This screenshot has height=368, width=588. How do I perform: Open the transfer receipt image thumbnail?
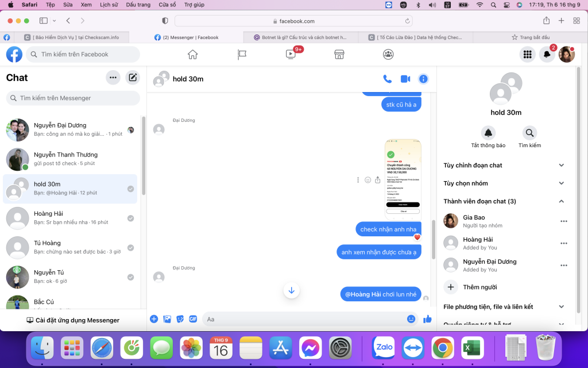[403, 179]
